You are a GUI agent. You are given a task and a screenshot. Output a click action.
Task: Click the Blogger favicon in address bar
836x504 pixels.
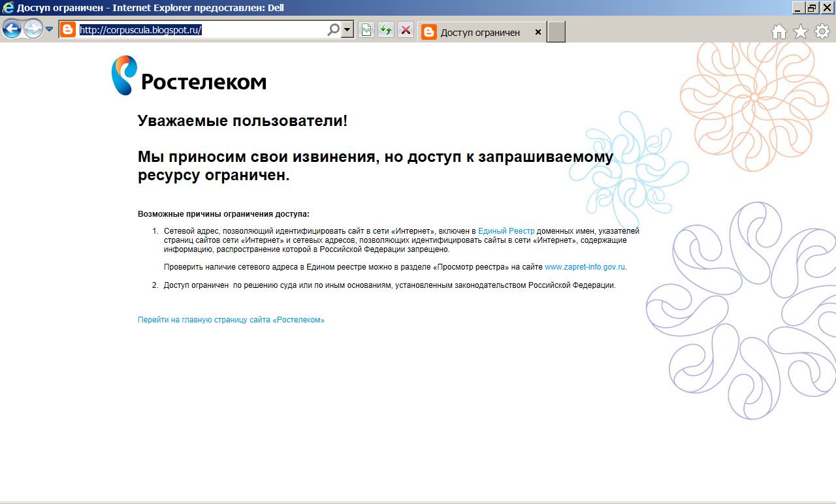click(68, 29)
